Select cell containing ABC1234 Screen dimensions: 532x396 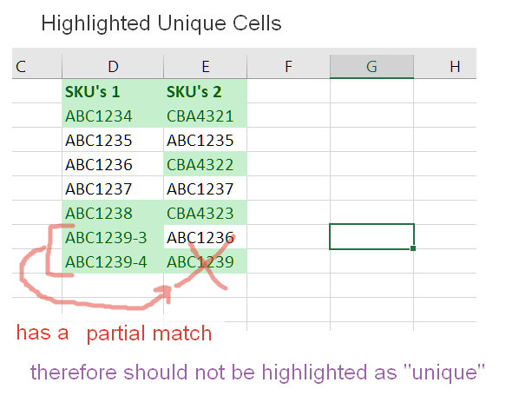click(113, 115)
